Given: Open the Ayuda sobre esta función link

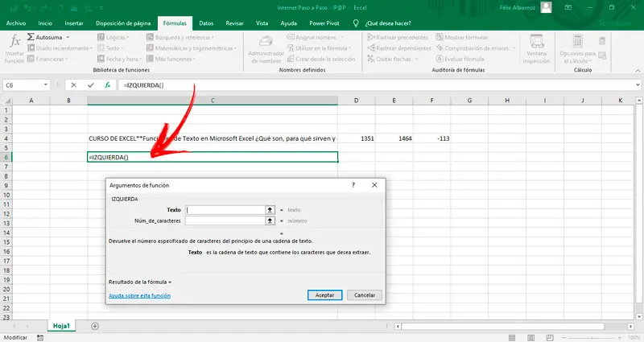Looking at the screenshot, I should 140,295.
